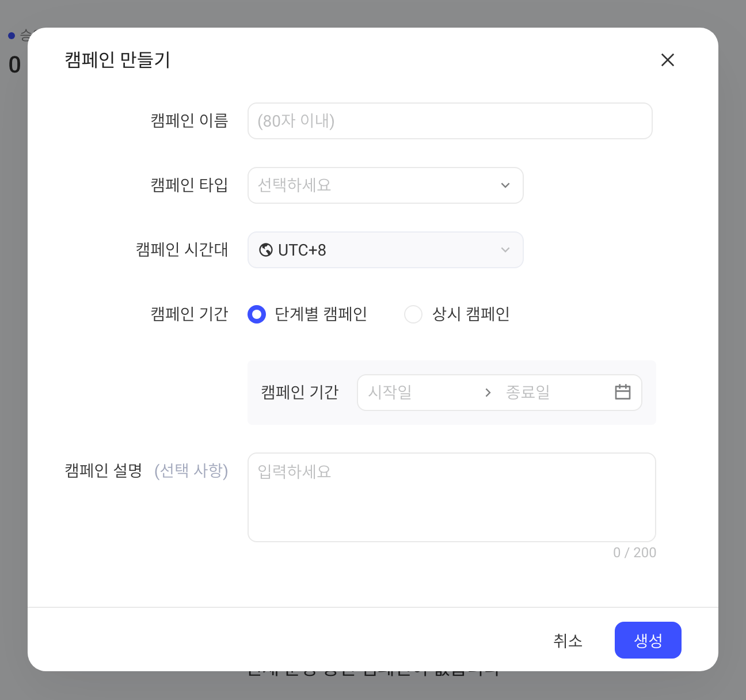Close the 캠페인 만들기 dialog
Screen dimensions: 746x700
tap(668, 60)
